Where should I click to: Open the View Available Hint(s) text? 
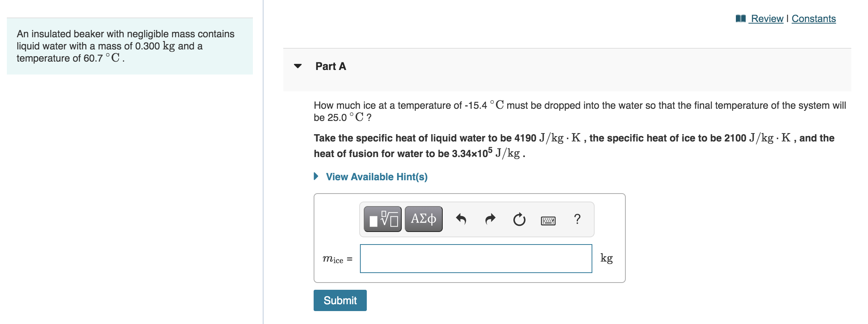(x=377, y=177)
